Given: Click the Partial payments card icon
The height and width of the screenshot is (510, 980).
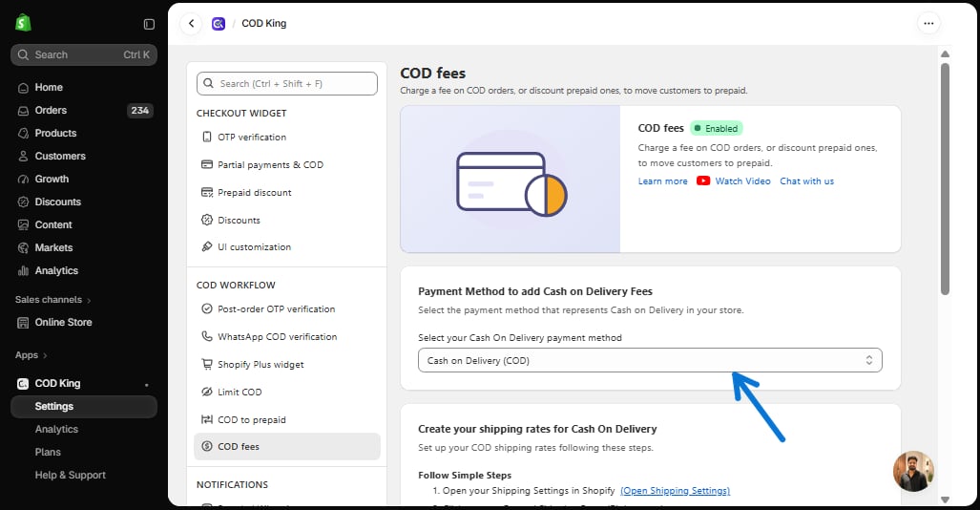Looking at the screenshot, I should (x=207, y=164).
